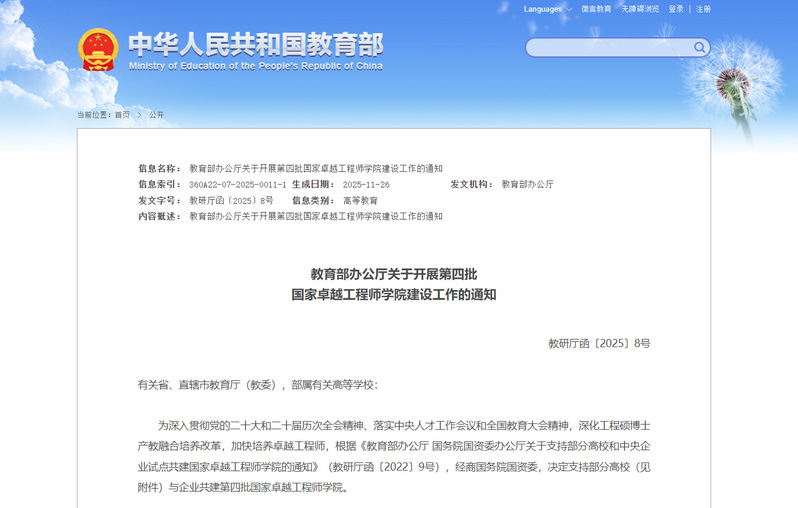Click the 信息名称 notice title text
798x508 pixels.
(x=316, y=169)
